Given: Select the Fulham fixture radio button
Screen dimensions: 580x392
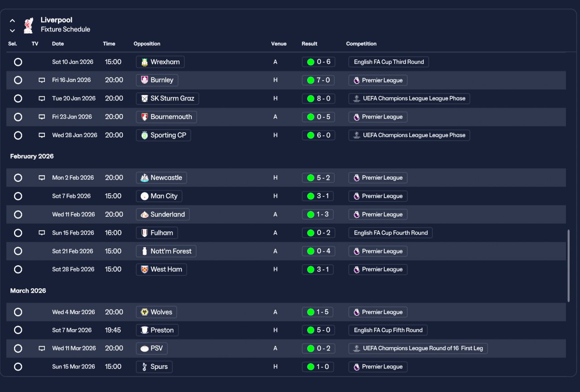Looking at the screenshot, I should (x=18, y=233).
